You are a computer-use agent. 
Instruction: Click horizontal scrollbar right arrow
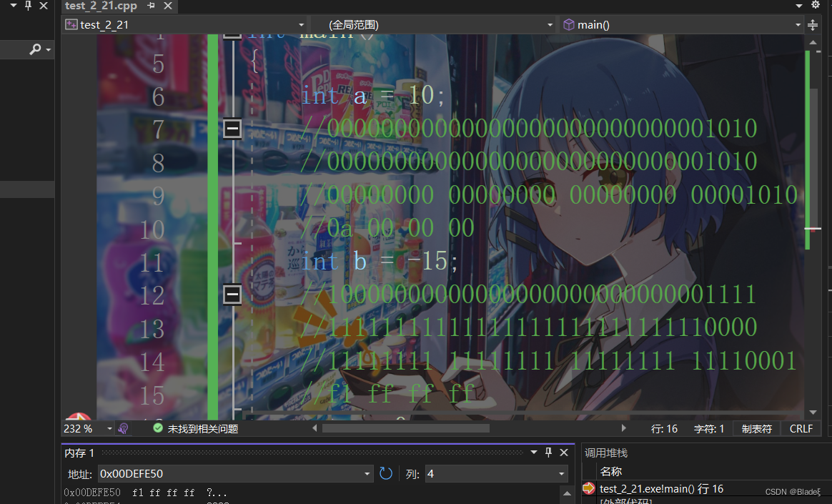pyautogui.click(x=623, y=428)
